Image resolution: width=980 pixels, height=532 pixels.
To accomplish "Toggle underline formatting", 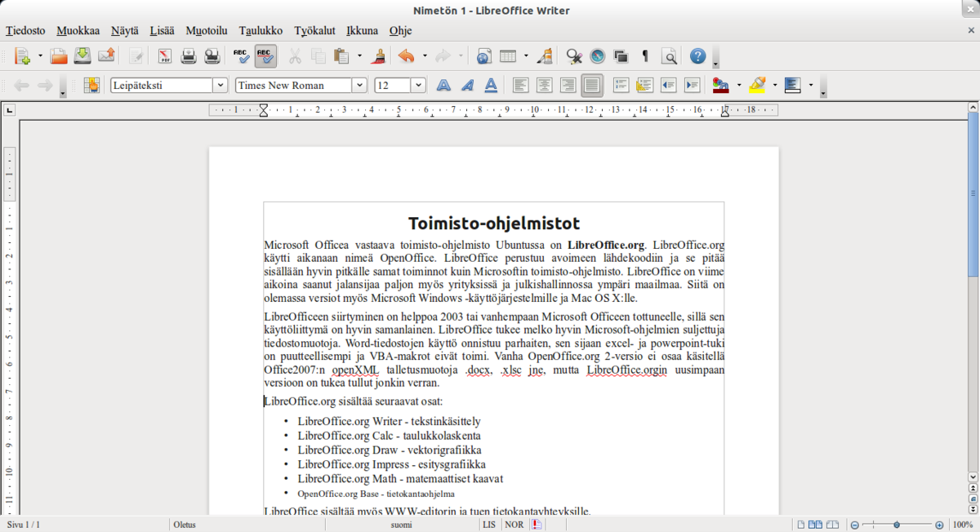I will click(x=491, y=85).
